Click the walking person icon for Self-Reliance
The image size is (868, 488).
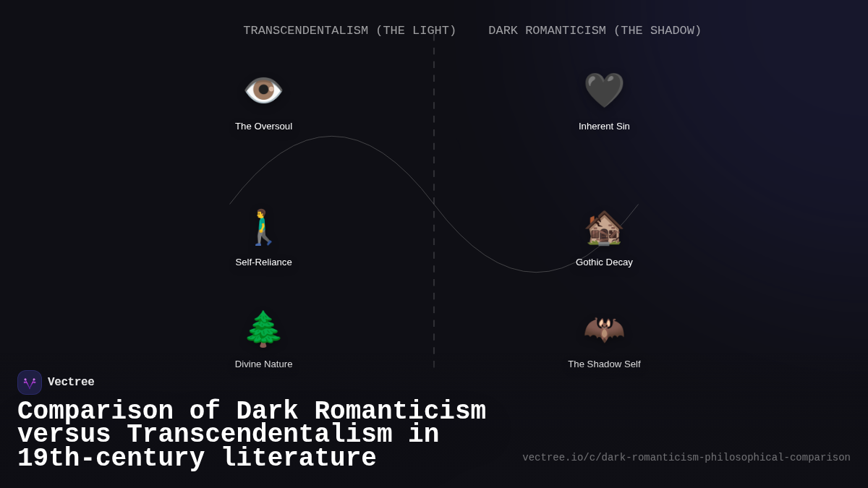[263, 227]
